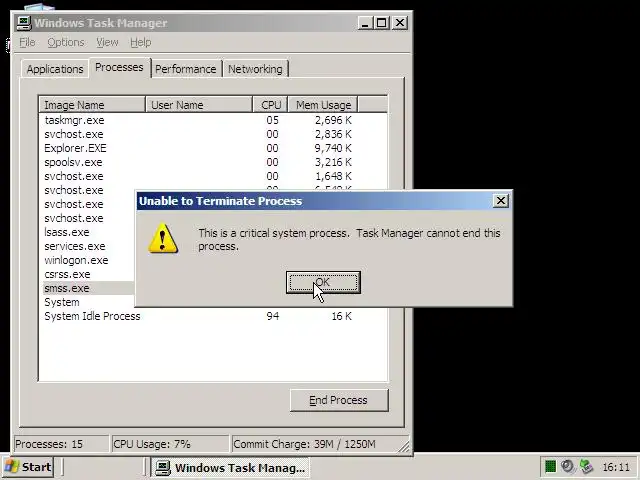
Task: Sort by the User Name column header
Action: pyautogui.click(x=199, y=105)
